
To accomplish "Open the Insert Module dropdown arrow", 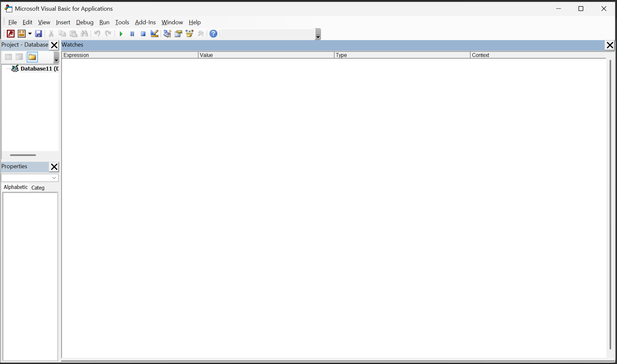I will tap(30, 34).
